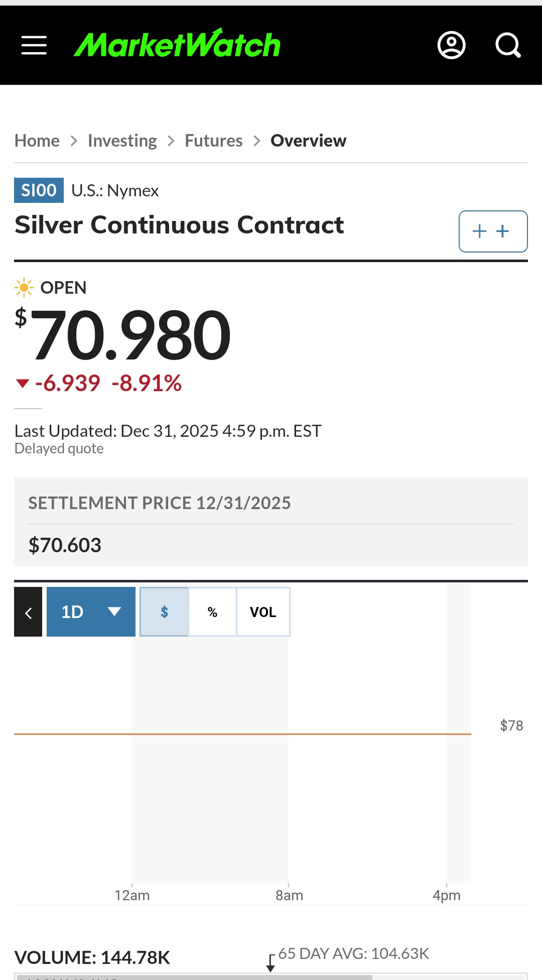Click the MarketWatch logo
542x980 pixels.
[177, 44]
